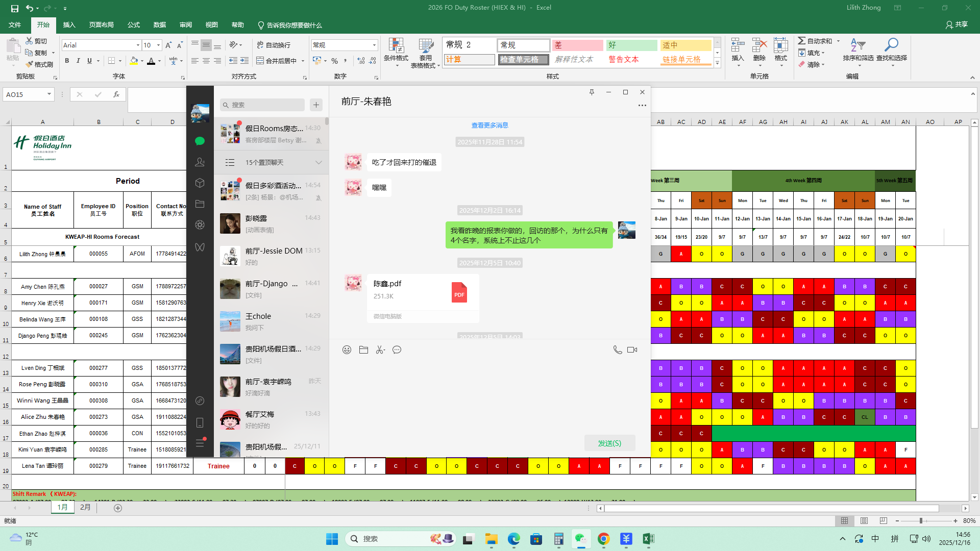The height and width of the screenshot is (551, 980).
Task: Click the view more messages link
Action: point(489,126)
